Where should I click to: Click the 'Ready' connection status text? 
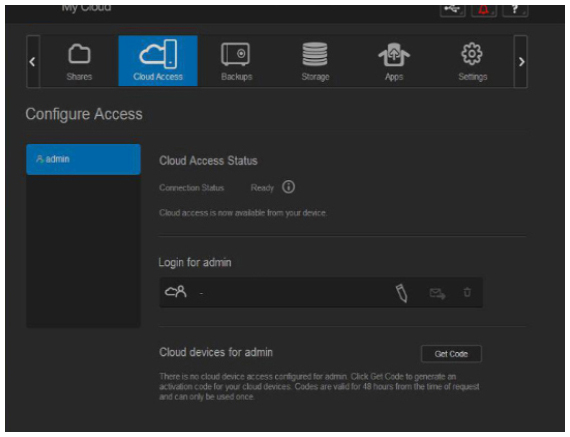tap(262, 188)
